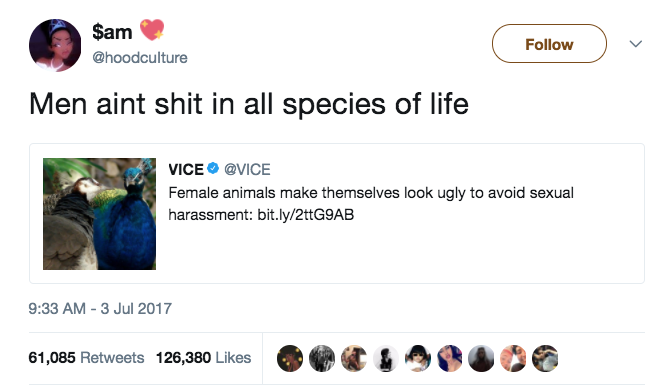
Task: Click the VICE verified badge icon
Action: [x=213, y=169]
